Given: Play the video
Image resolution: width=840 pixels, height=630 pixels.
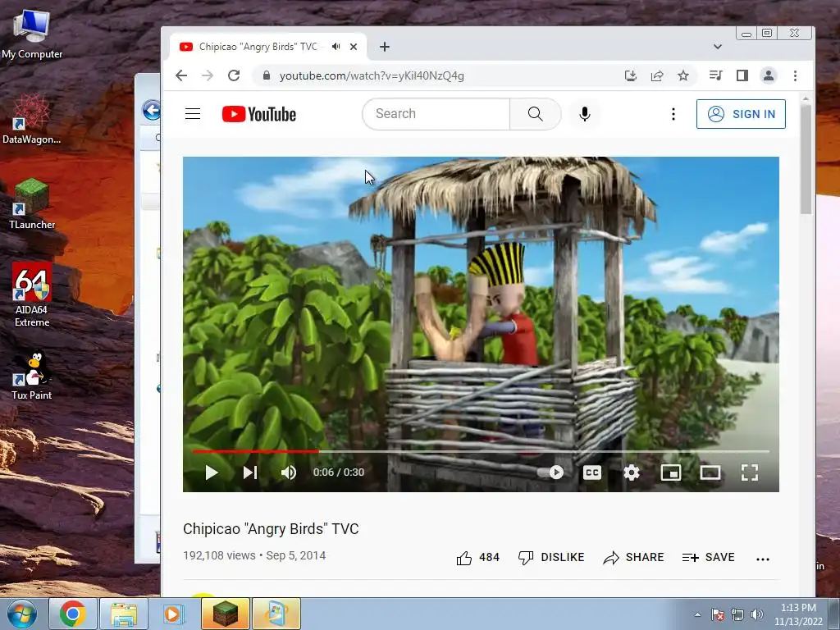Looking at the screenshot, I should pos(211,472).
